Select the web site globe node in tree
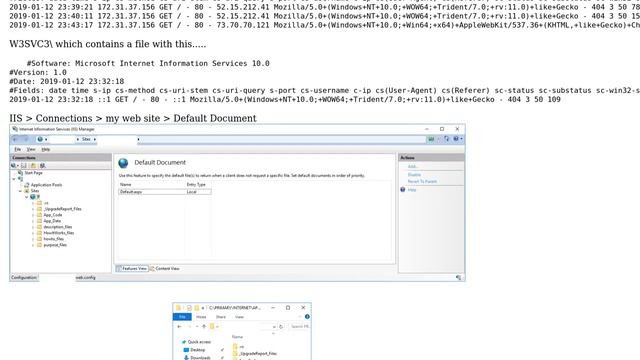The width and height of the screenshot is (640, 360). 33,197
